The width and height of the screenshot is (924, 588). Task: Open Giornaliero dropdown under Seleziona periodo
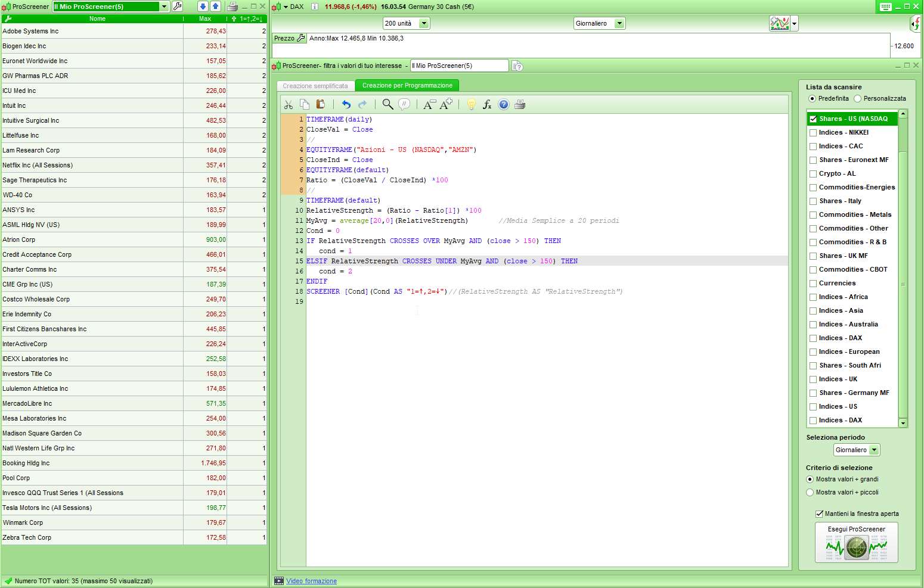pos(874,450)
